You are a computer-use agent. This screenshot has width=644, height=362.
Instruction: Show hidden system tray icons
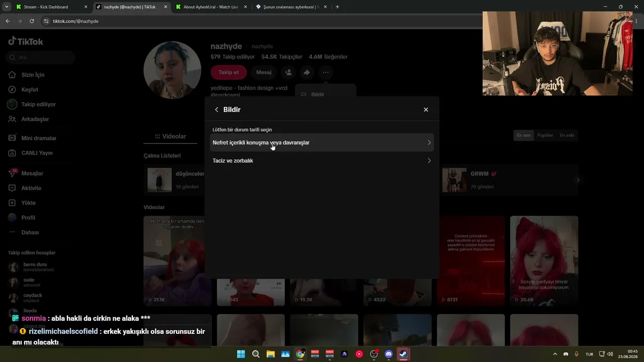click(x=555, y=354)
